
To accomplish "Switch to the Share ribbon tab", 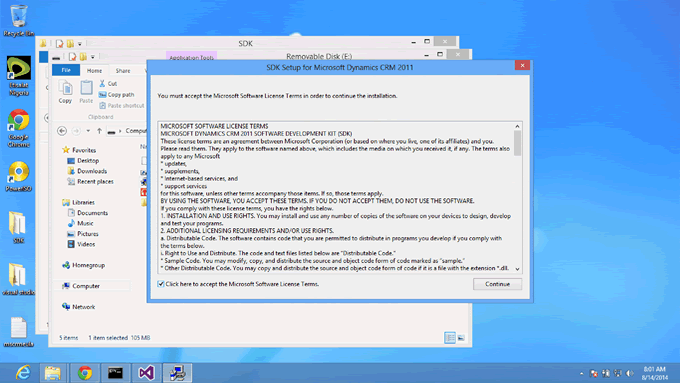I will (123, 71).
